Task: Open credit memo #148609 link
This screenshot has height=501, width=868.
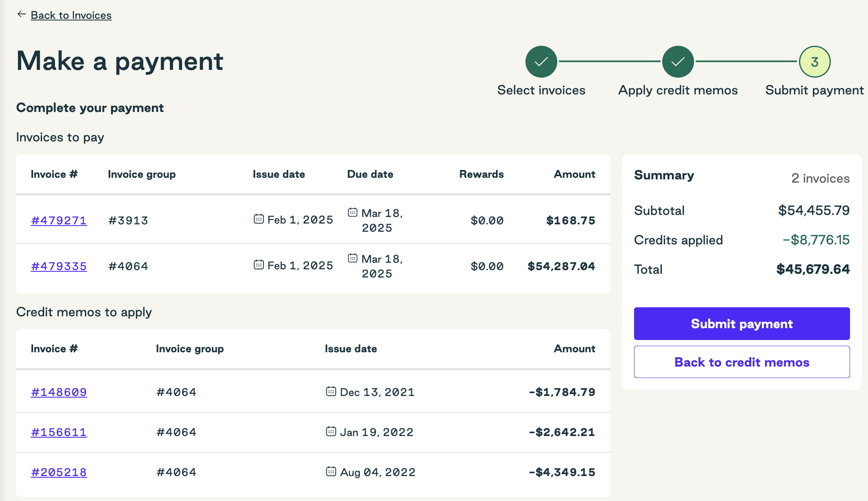Action: [59, 392]
